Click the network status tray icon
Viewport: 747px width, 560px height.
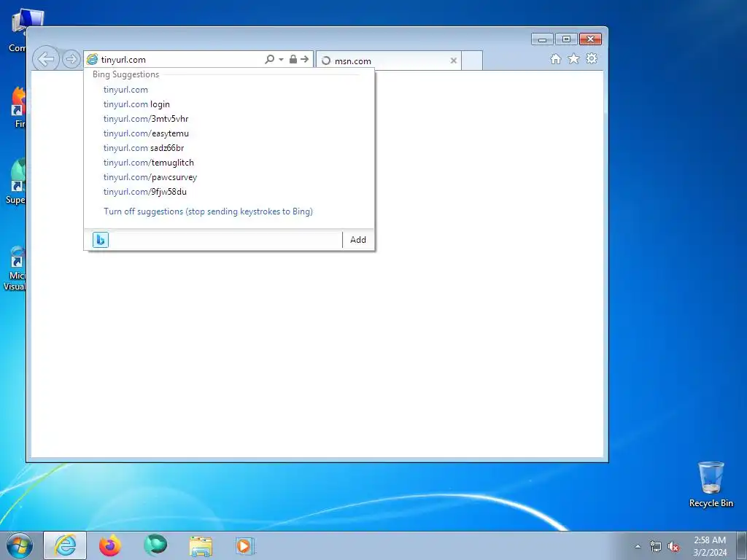coord(656,547)
